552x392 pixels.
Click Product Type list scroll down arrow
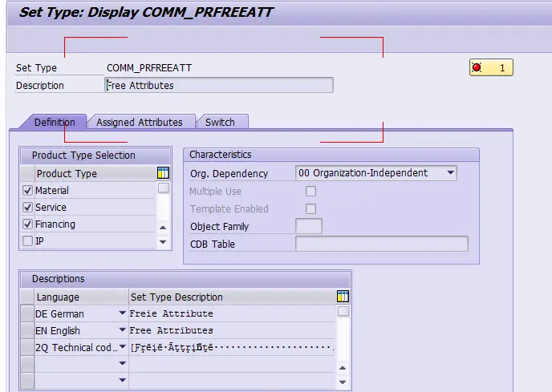tap(163, 242)
